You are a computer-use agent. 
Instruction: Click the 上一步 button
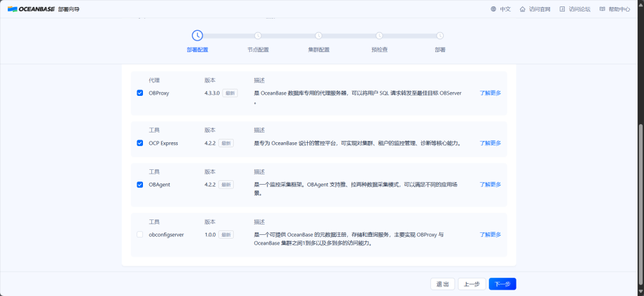[x=472, y=284]
